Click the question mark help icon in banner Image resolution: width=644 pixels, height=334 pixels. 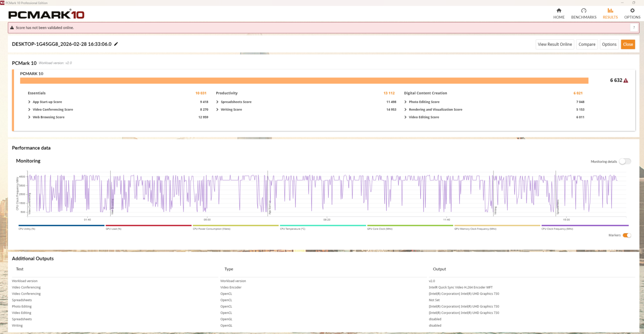pos(634,28)
